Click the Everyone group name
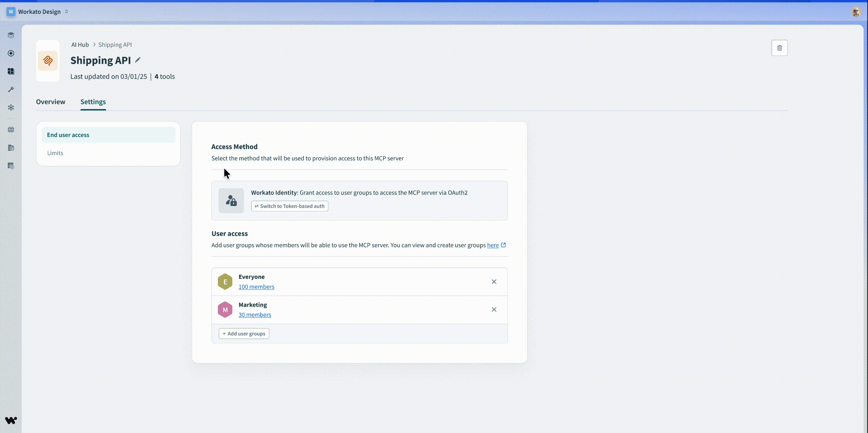The width and height of the screenshot is (868, 433). (x=252, y=277)
